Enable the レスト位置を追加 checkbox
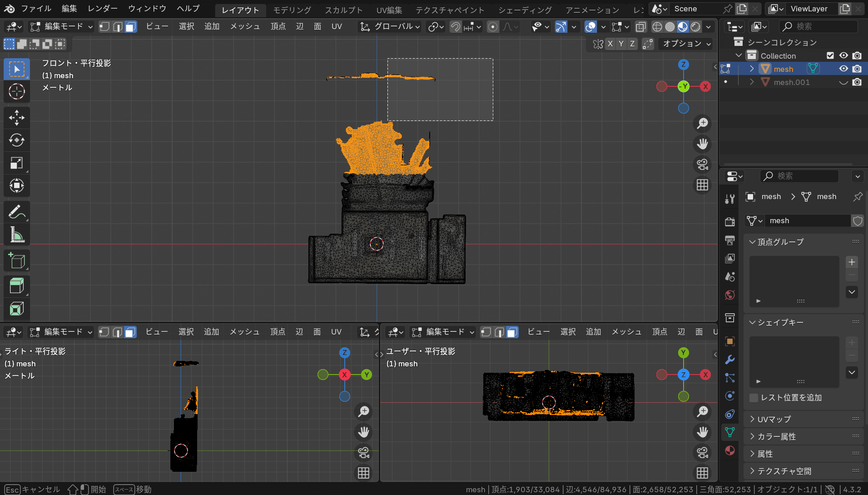The image size is (868, 495). [754, 398]
